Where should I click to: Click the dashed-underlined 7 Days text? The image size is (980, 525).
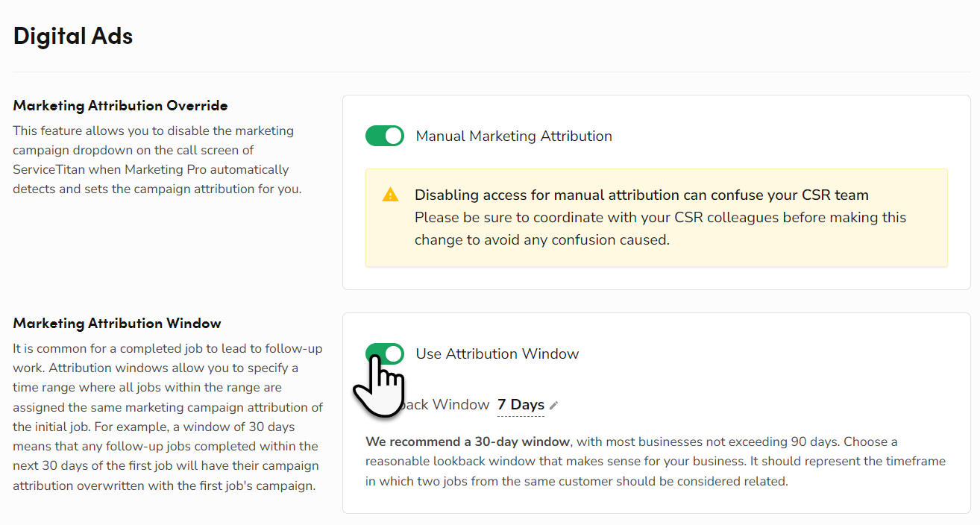click(x=521, y=404)
